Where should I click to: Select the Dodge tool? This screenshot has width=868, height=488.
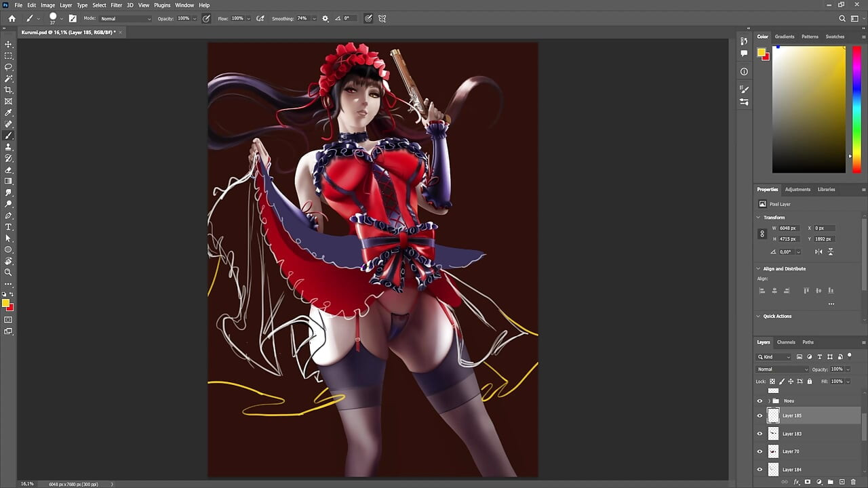tap(9, 204)
